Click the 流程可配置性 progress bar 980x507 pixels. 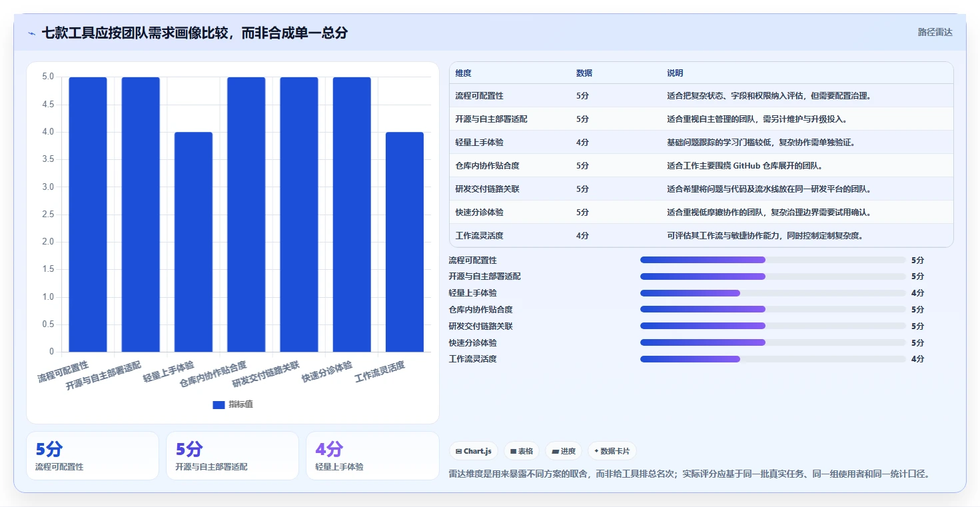pos(773,260)
